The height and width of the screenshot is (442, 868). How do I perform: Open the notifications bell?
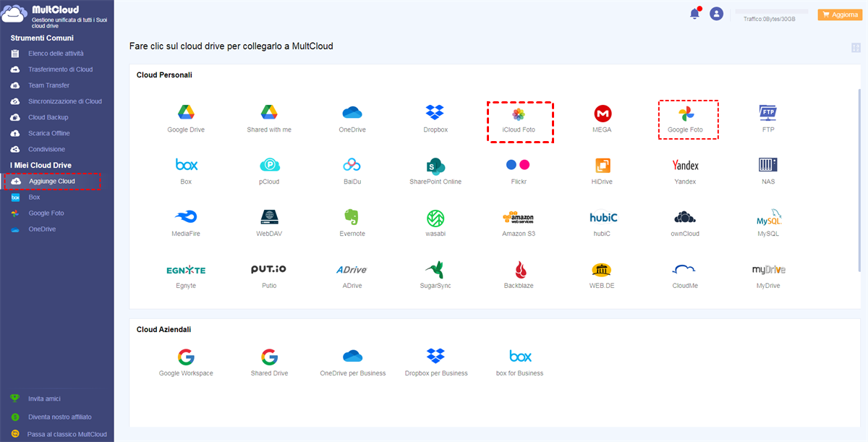tap(695, 13)
